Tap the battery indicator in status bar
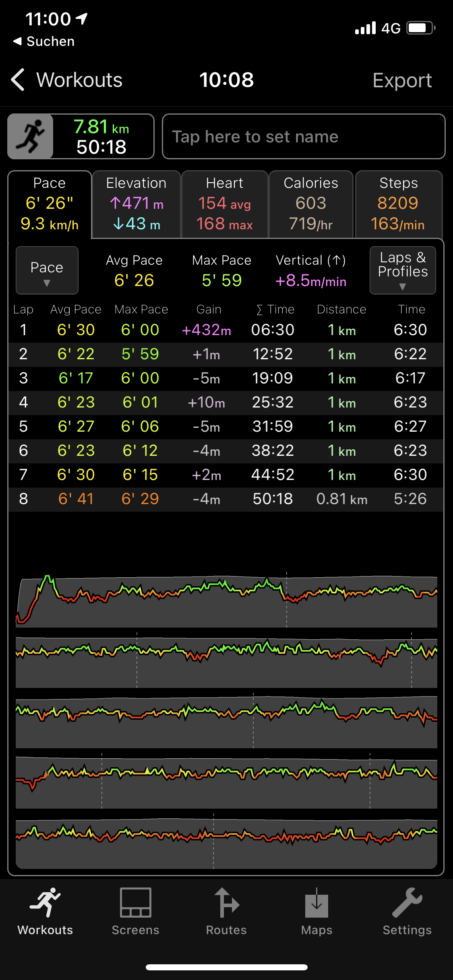 click(420, 28)
